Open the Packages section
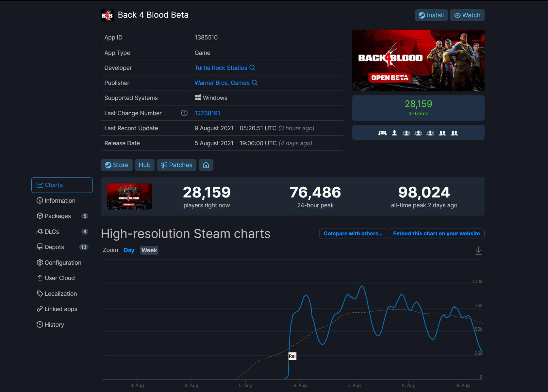548x392 pixels. point(62,216)
